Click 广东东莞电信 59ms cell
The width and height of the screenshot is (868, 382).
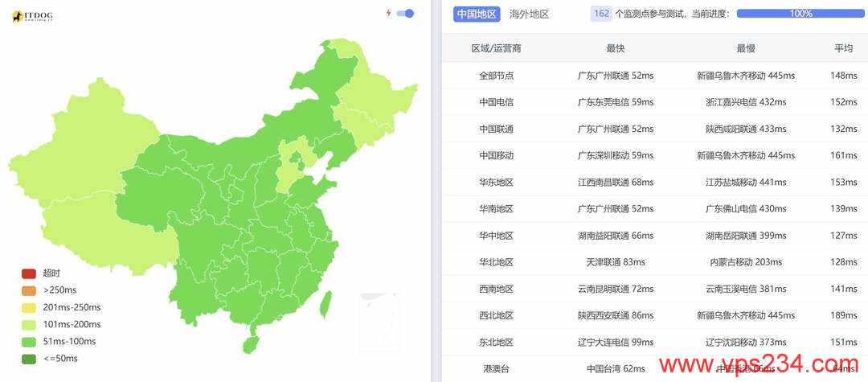click(x=615, y=102)
